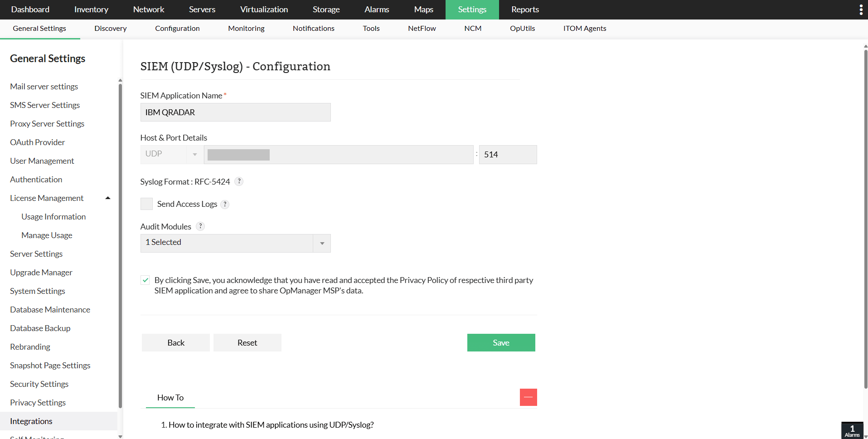Switch to the NetFlow sub-tab
Image resolution: width=868 pixels, height=439 pixels.
tap(422, 29)
